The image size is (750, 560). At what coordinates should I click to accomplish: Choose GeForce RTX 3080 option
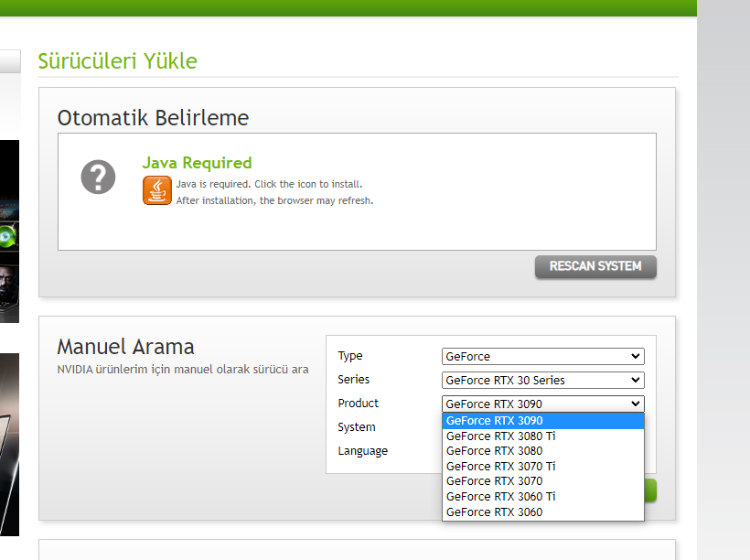pos(543,451)
